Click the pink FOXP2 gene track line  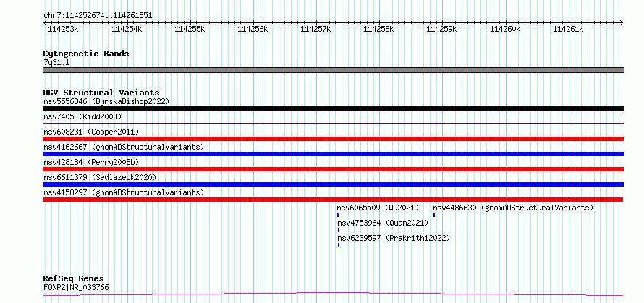[x=333, y=294]
